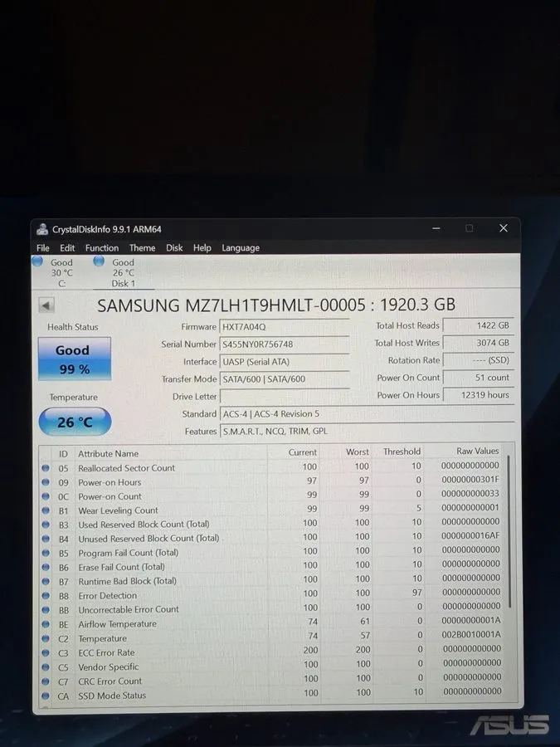Click the Firmware field HXT7A04Q
Screen dimensions: 560x747
pyautogui.click(x=285, y=327)
